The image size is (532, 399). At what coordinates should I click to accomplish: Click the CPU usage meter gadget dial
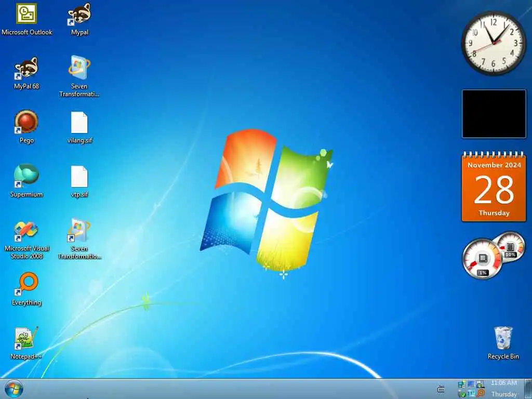pos(482,259)
